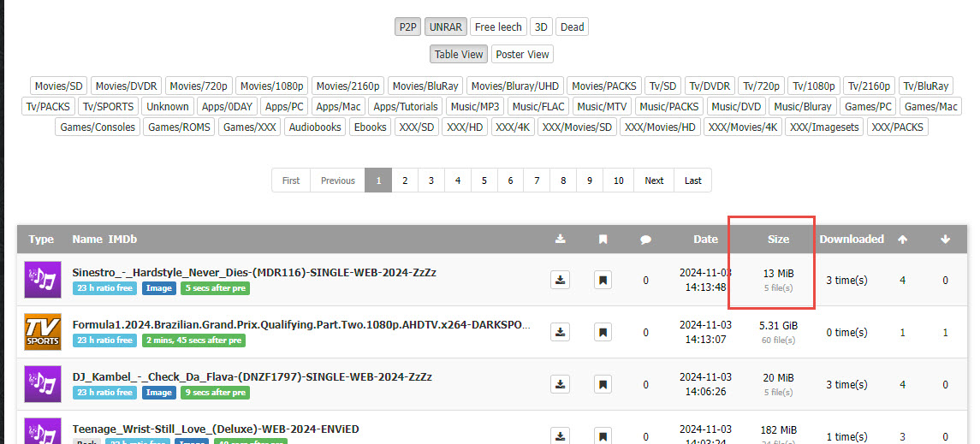Download the DJ_Kambel Check_Da_Flava torrent

point(560,385)
